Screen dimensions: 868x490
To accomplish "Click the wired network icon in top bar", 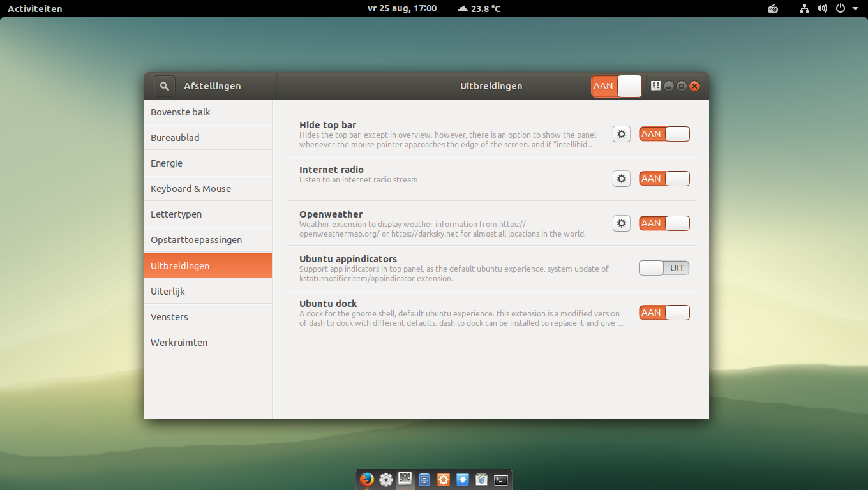I will coord(804,8).
